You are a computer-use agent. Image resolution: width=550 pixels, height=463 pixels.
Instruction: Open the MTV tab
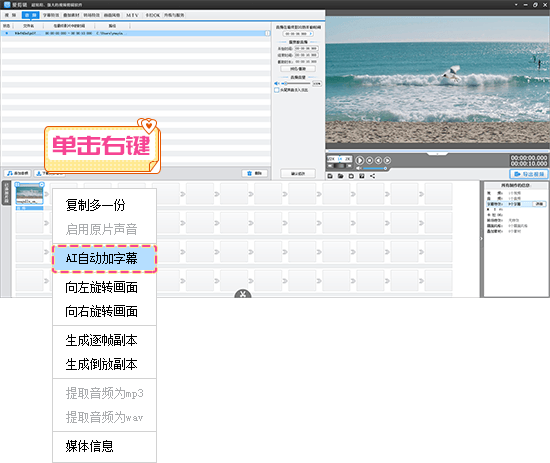[x=132, y=15]
